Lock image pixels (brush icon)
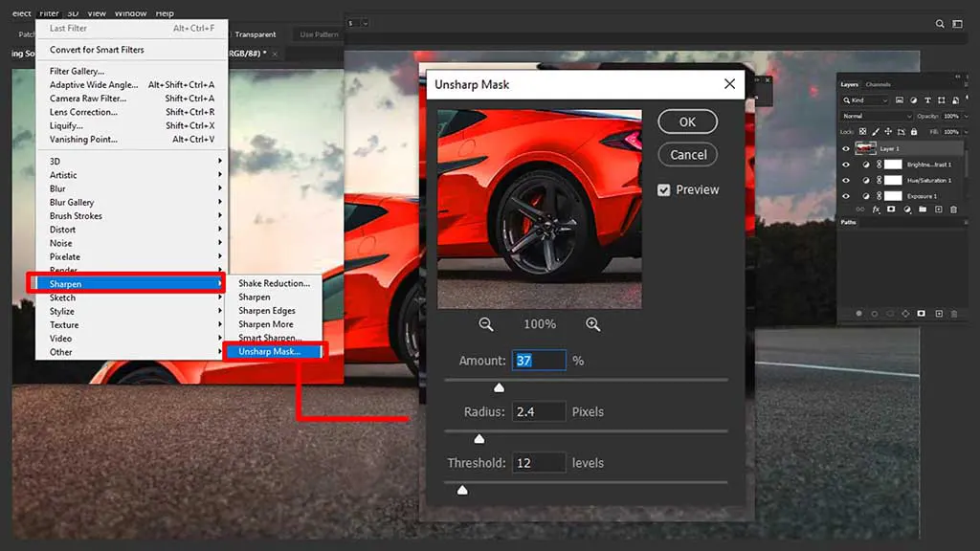 point(876,132)
